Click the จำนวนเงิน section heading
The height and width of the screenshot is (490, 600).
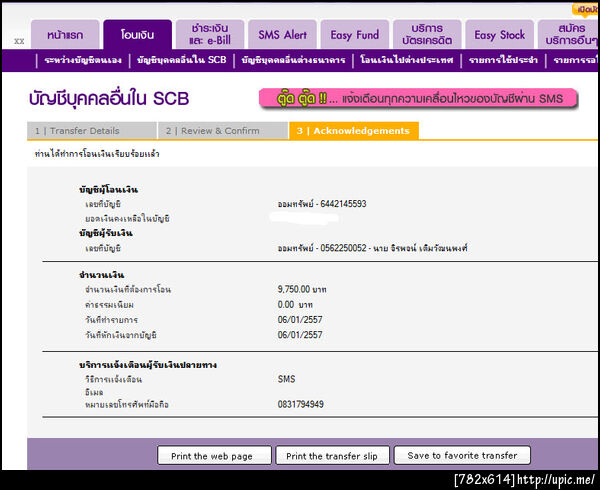point(101,275)
